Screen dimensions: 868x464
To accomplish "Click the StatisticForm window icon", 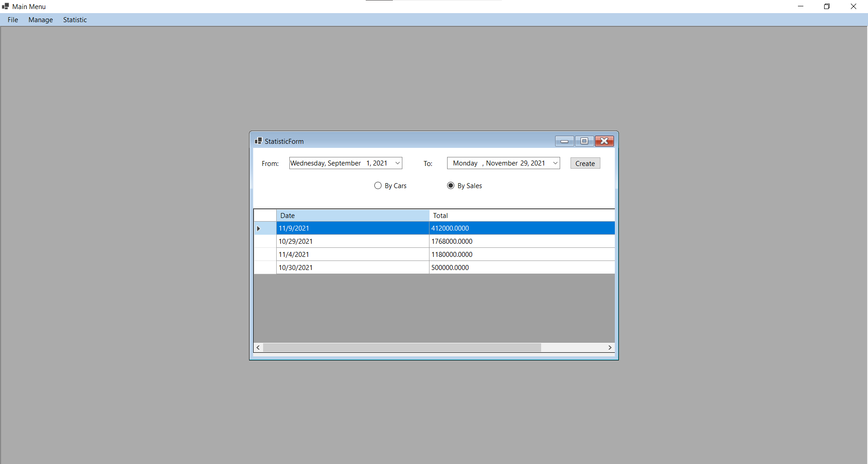I will pos(258,141).
